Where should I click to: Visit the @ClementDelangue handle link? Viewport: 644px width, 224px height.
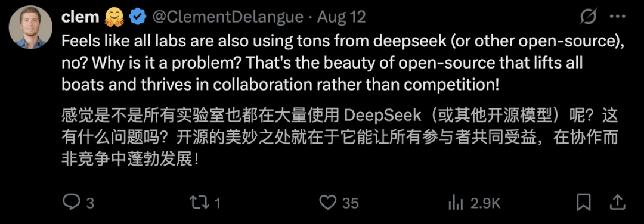(228, 17)
